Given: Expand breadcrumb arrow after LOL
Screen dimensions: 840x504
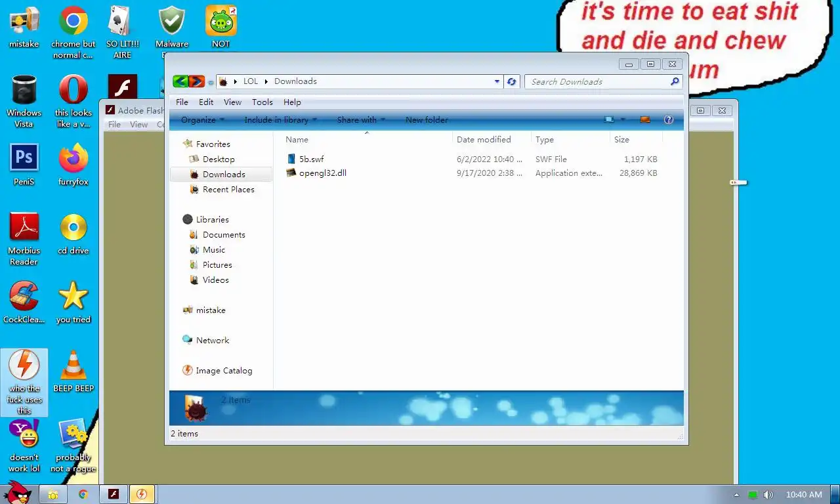Looking at the screenshot, I should click(267, 81).
